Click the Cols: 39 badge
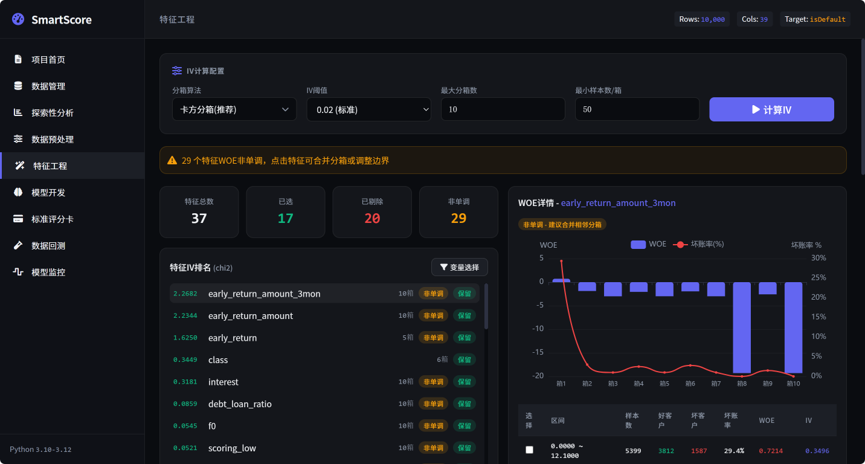Viewport: 865px width, 464px height. (x=755, y=19)
